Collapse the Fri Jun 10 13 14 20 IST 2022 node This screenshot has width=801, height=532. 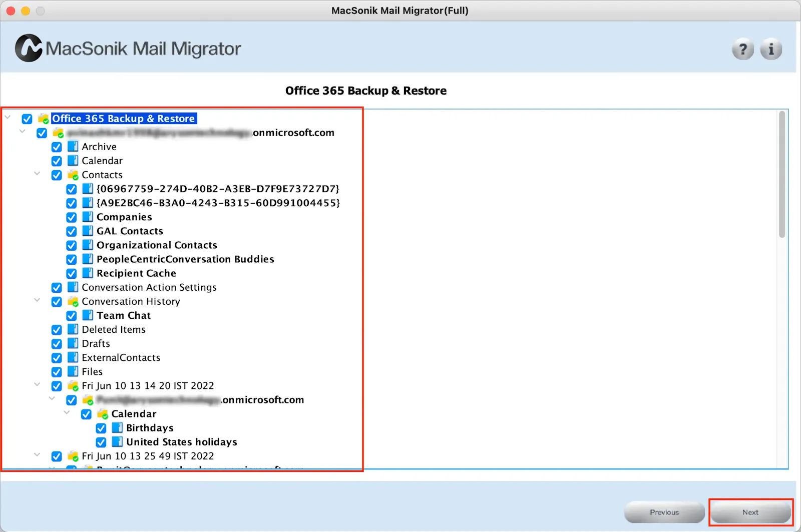click(37, 384)
